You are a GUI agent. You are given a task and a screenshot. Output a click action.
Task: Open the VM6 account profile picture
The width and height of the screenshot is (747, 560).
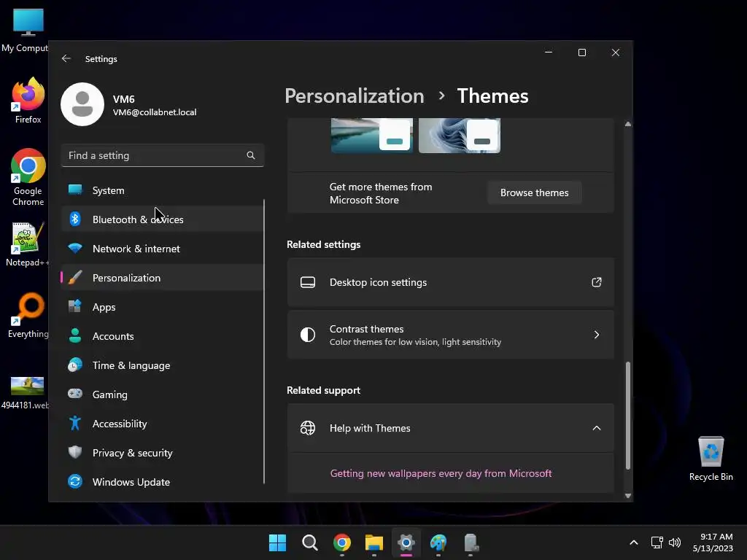(82, 104)
